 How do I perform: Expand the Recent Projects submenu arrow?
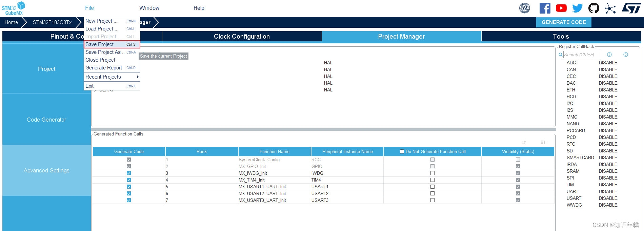point(138,77)
